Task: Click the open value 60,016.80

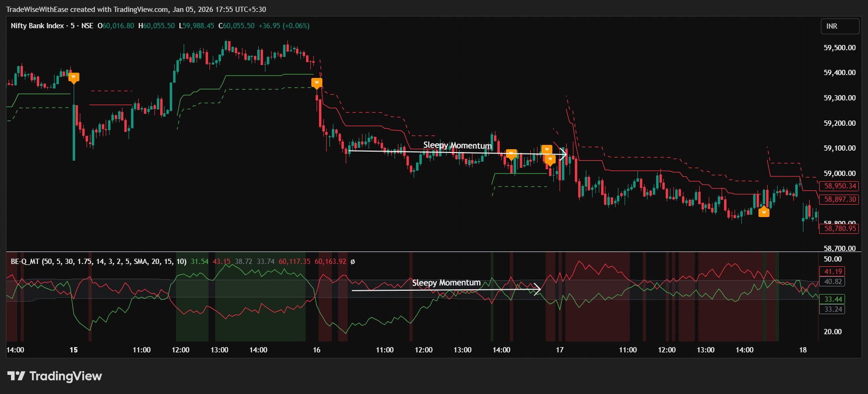Action: (x=118, y=26)
